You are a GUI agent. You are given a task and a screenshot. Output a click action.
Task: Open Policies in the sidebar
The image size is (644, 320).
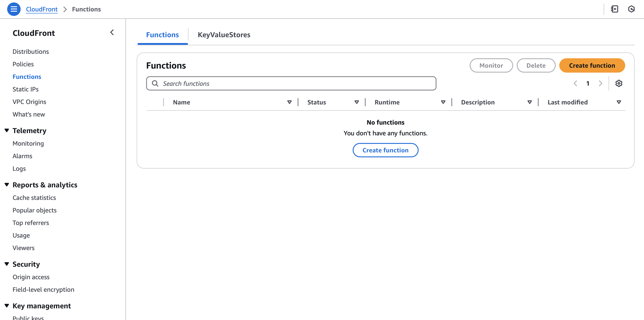point(23,64)
